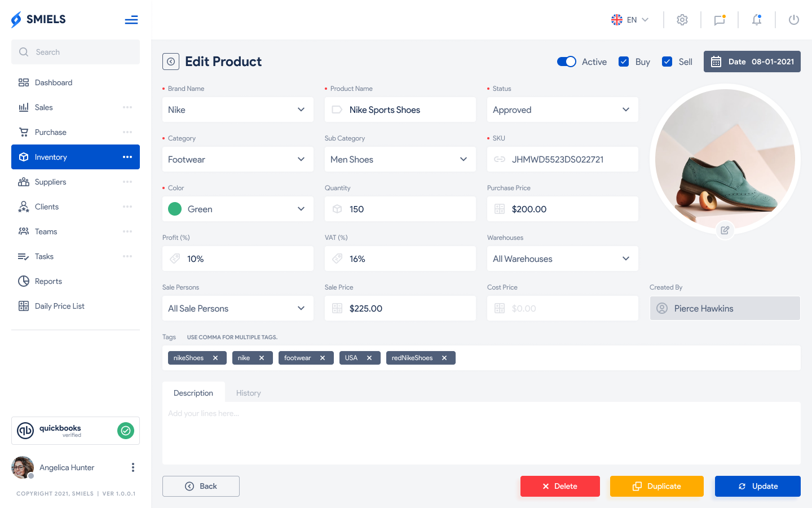Select the Description tab
The height and width of the screenshot is (508, 812).
pyautogui.click(x=193, y=393)
